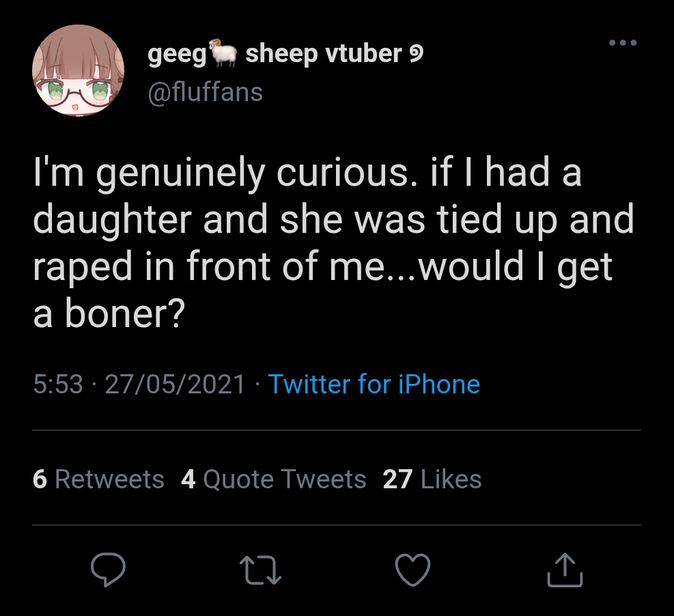Viewport: 674px width, 616px height.
Task: Click the 27/05/2021 date
Action: click(x=175, y=384)
